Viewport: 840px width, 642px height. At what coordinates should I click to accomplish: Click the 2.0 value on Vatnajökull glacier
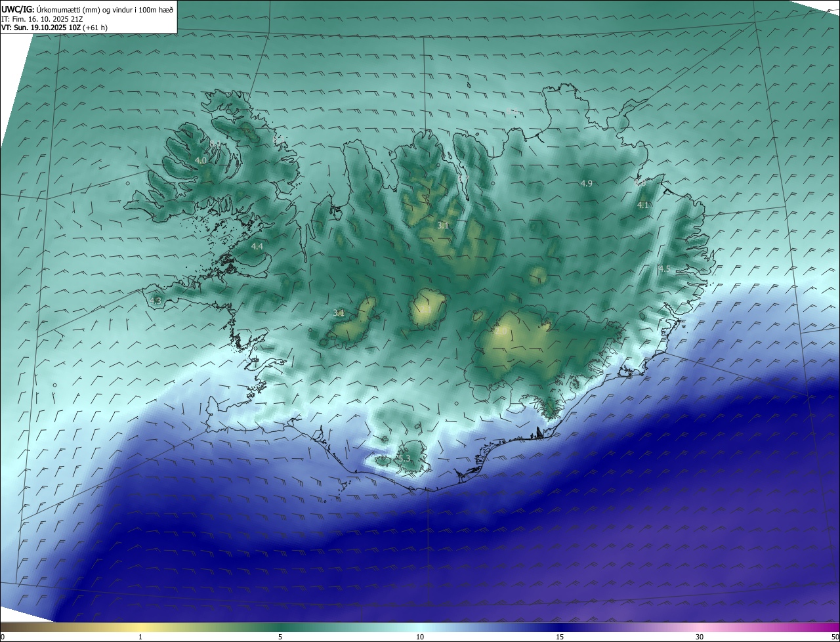501,332
